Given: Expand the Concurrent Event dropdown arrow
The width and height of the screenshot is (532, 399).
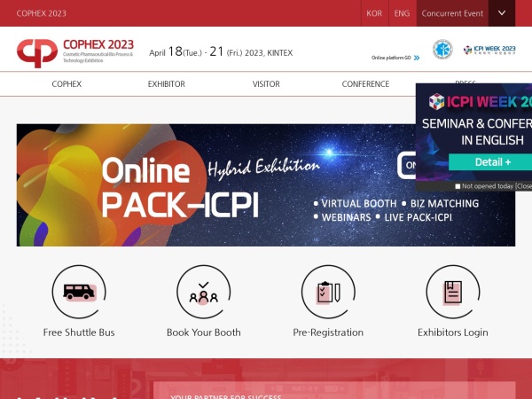Looking at the screenshot, I should tap(502, 13).
